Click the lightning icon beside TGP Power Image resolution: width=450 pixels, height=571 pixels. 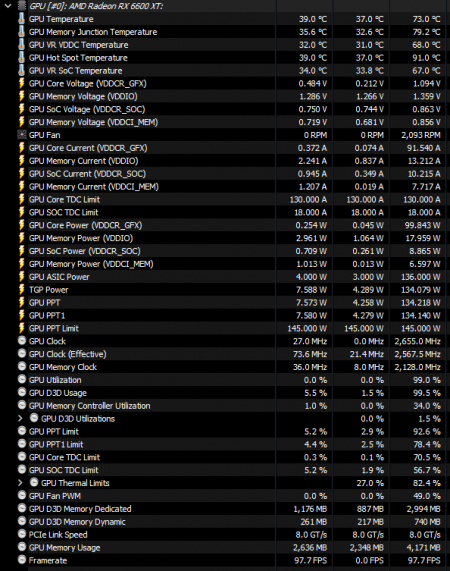coord(21,290)
